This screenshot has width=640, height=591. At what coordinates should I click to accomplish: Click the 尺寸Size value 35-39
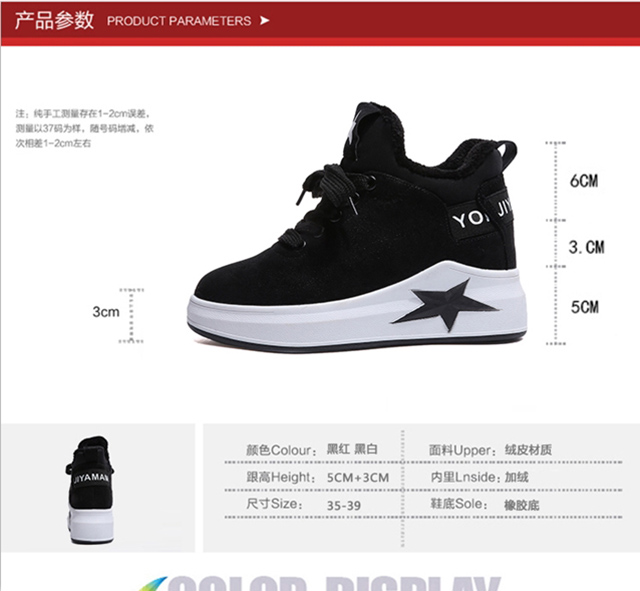(x=344, y=506)
